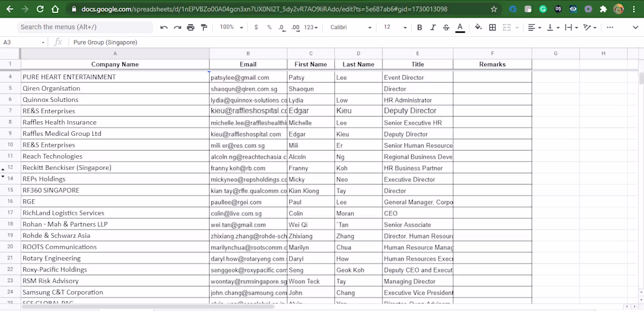Select cell RichLand Logistics Services

click(x=115, y=213)
